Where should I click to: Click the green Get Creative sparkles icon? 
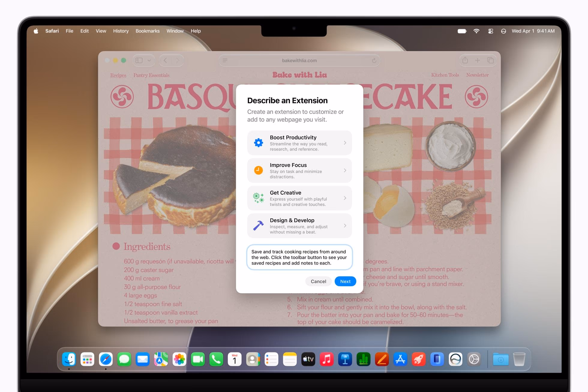258,198
